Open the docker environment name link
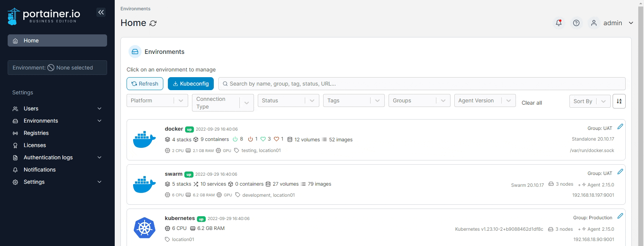This screenshot has width=644, height=246. 174,129
